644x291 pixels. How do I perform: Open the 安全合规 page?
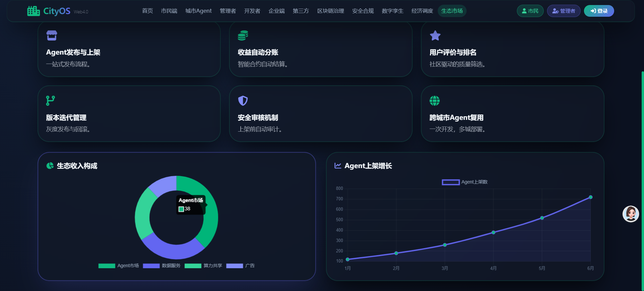tap(363, 11)
